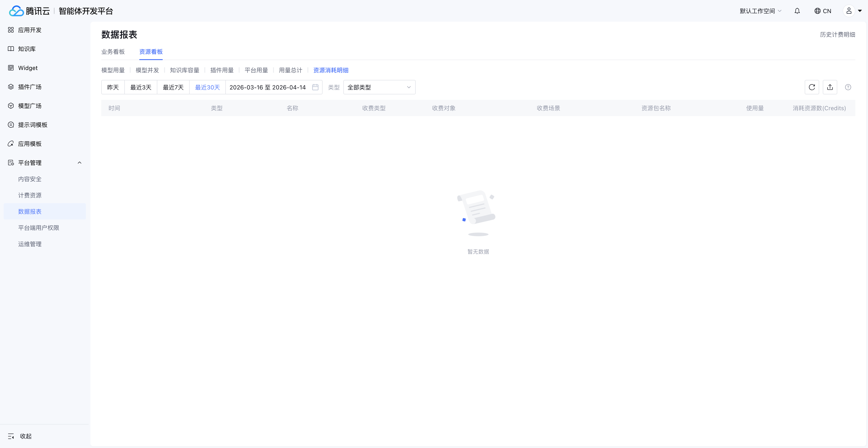The height and width of the screenshot is (448, 868).
Task: Click the date range input field
Action: tap(268, 87)
